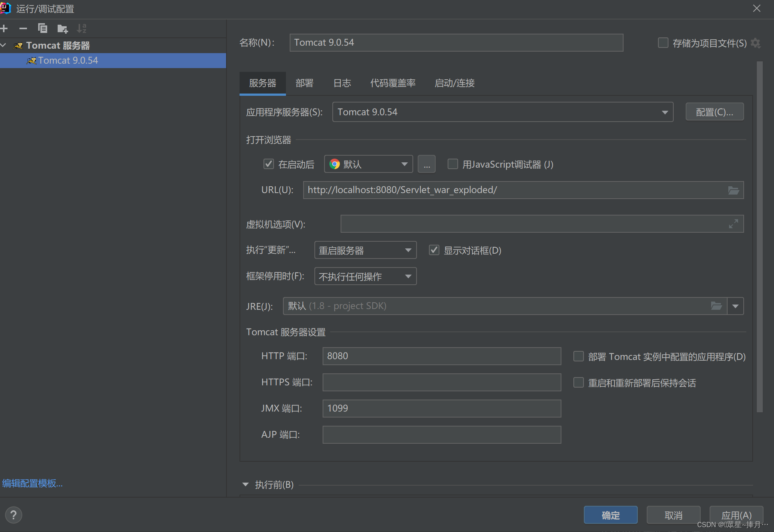Open help with question mark button
Image resolution: width=774 pixels, height=532 pixels.
click(x=13, y=515)
